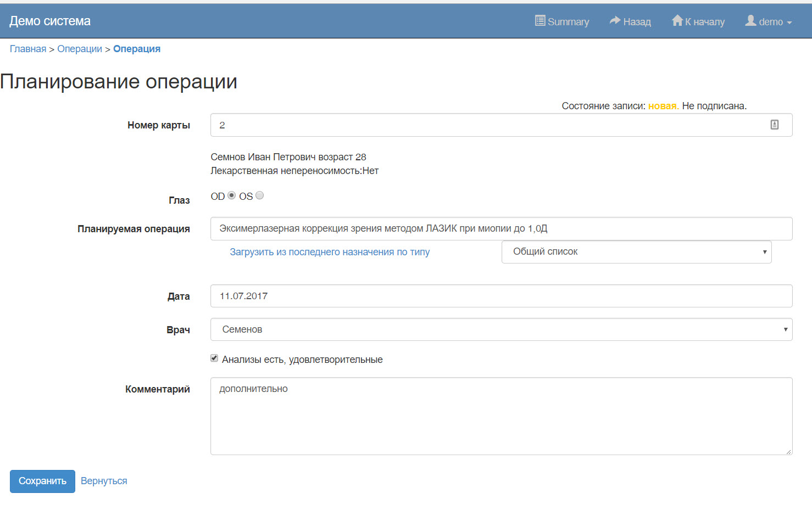Click the home icon for К началу
Viewport: 812px width, 510px height.
677,21
